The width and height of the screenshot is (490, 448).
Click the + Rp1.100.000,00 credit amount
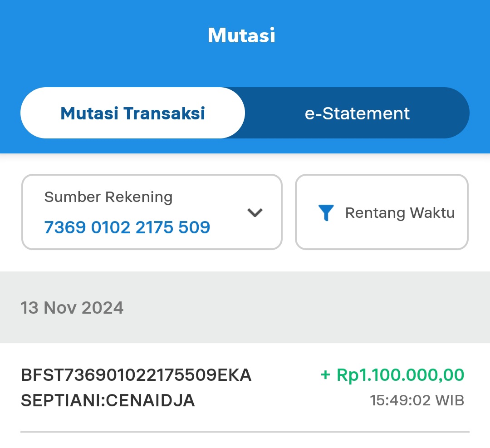pyautogui.click(x=392, y=375)
